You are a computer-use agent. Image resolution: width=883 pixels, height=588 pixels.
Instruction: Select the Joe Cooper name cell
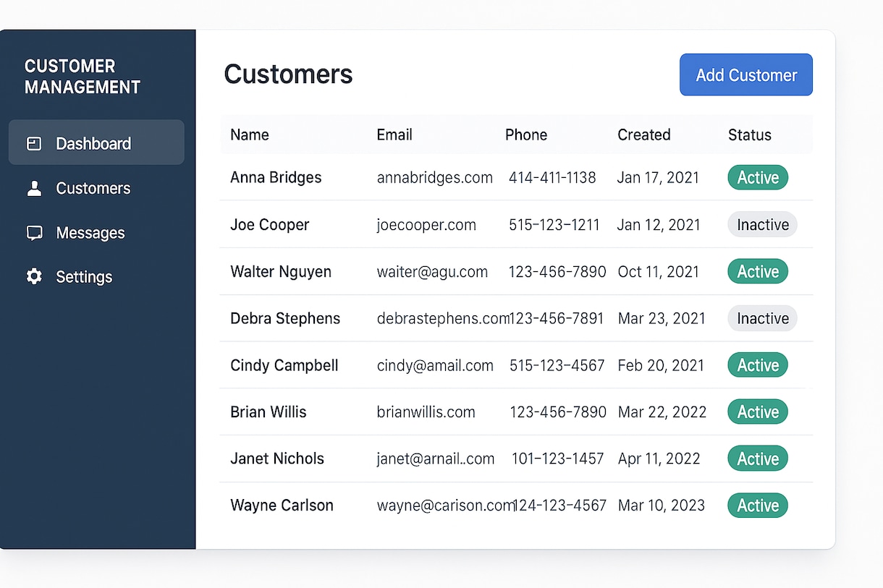click(x=269, y=225)
